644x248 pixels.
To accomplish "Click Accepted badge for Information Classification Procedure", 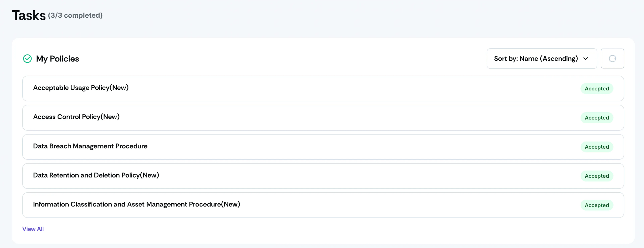I will (x=597, y=205).
